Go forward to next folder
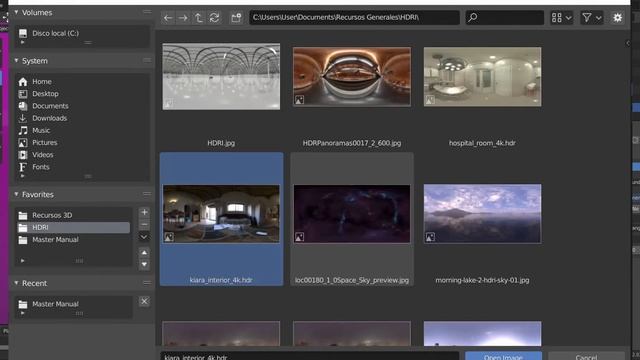Viewport: 640px width, 360px height. click(x=183, y=18)
